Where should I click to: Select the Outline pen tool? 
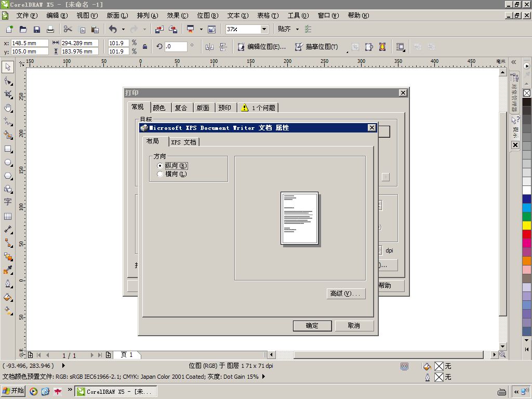8,284
